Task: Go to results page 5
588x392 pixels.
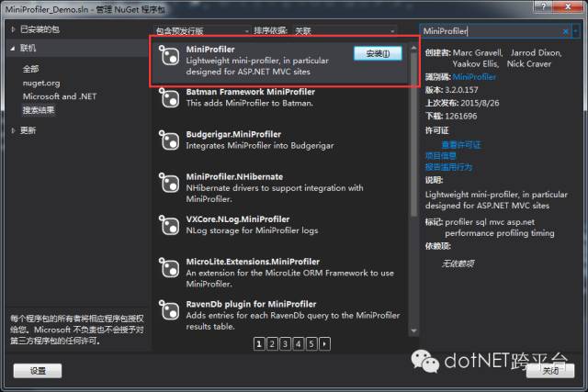Action: pos(311,343)
